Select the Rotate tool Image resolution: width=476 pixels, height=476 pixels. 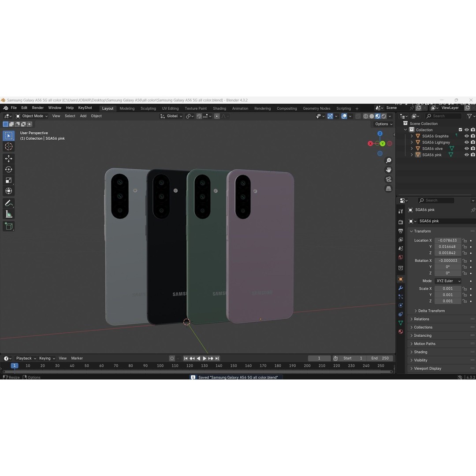8,169
